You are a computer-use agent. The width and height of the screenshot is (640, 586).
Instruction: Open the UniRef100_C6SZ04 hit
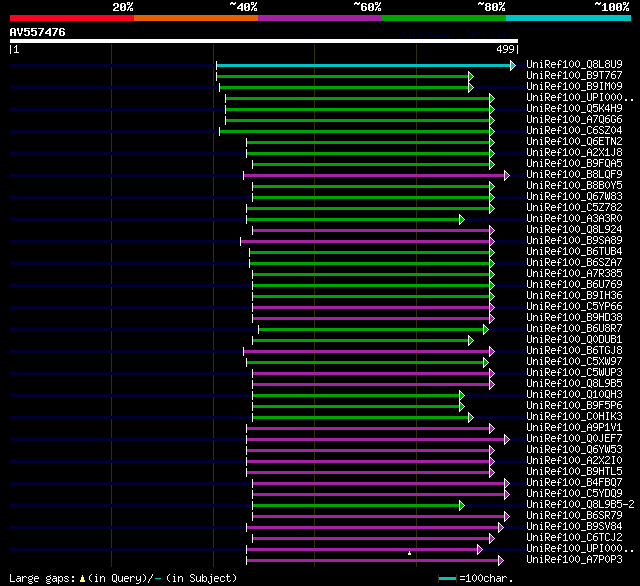click(574, 131)
